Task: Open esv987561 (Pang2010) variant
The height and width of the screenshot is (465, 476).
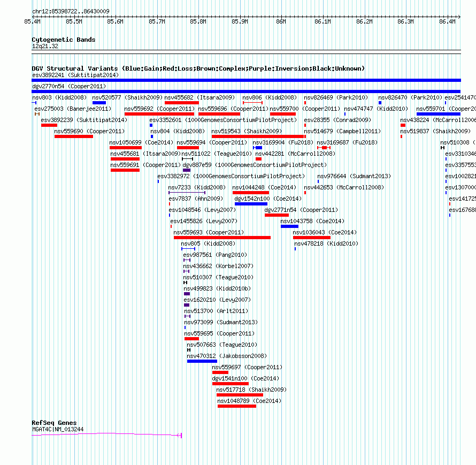Action: click(215, 255)
